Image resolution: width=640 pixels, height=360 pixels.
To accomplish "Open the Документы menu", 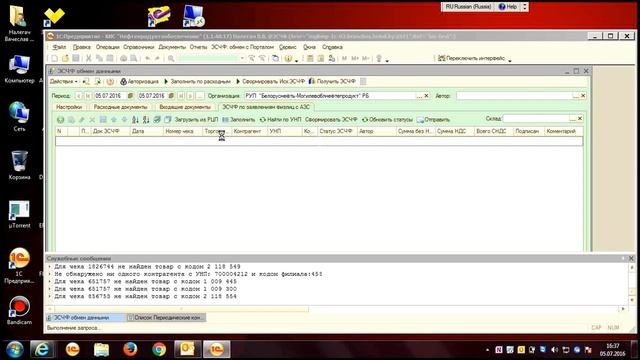I will [172, 47].
